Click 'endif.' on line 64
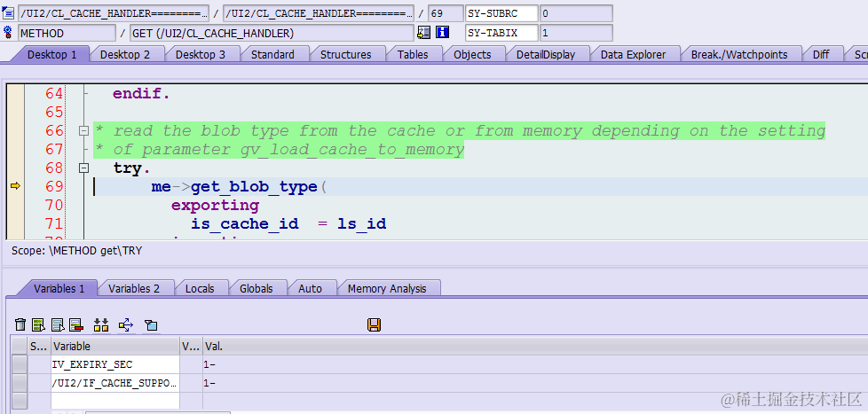The height and width of the screenshot is (414, 868). pos(141,93)
